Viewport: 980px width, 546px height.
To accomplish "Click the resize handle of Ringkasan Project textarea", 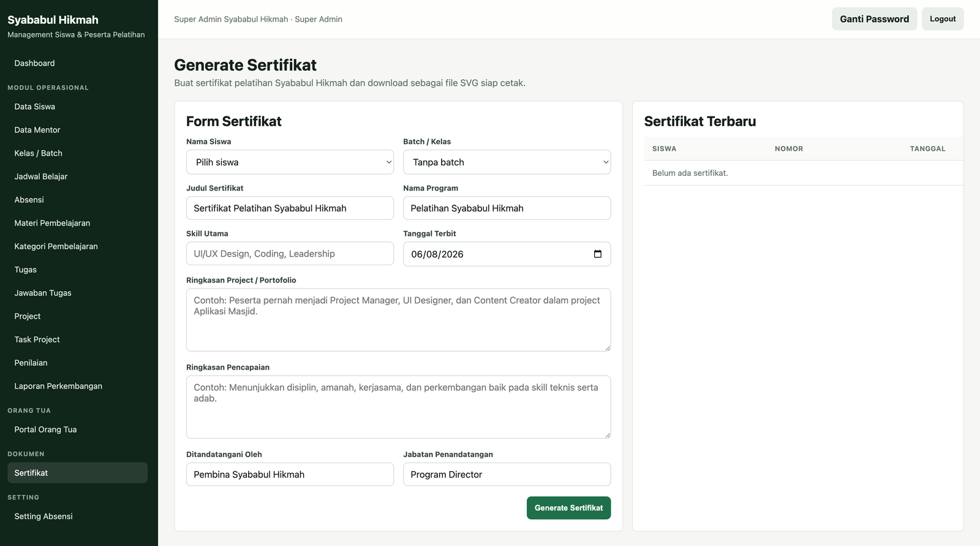I will (x=607, y=347).
